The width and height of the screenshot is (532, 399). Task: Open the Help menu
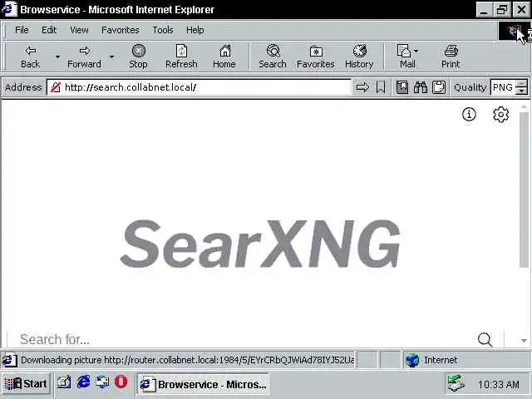click(195, 30)
